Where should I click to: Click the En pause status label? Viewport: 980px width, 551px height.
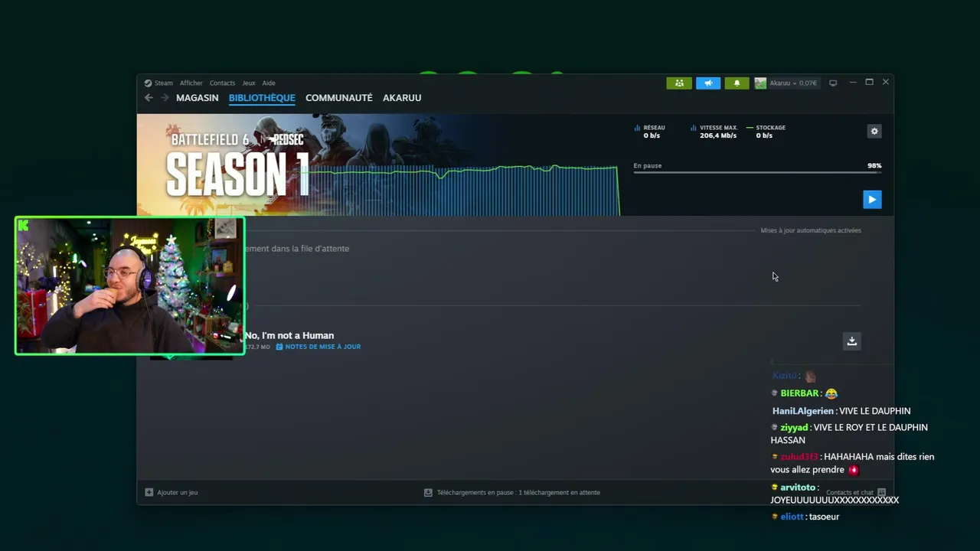pos(648,165)
